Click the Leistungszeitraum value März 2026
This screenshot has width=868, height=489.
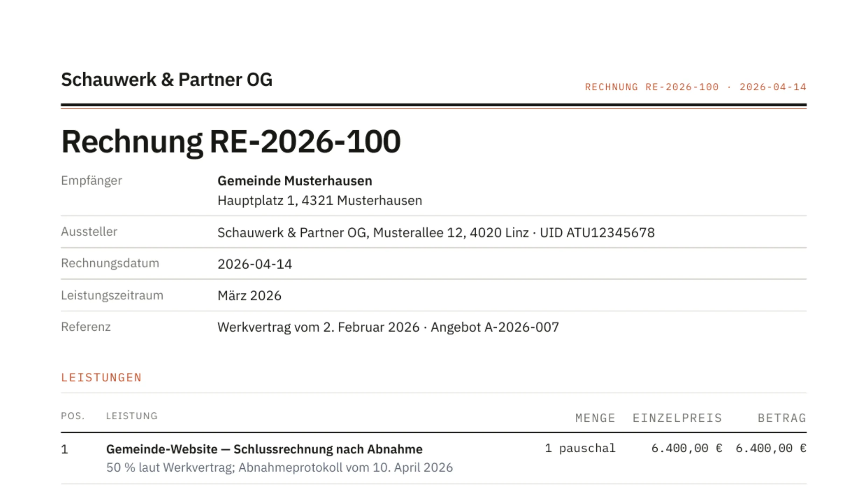coord(249,296)
